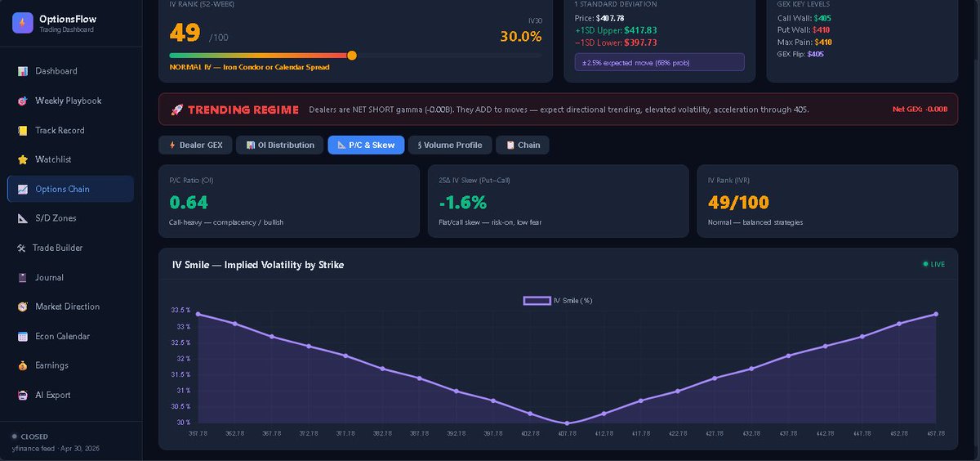Go to Market Direction
The height and width of the screenshot is (461, 980).
tap(70, 307)
